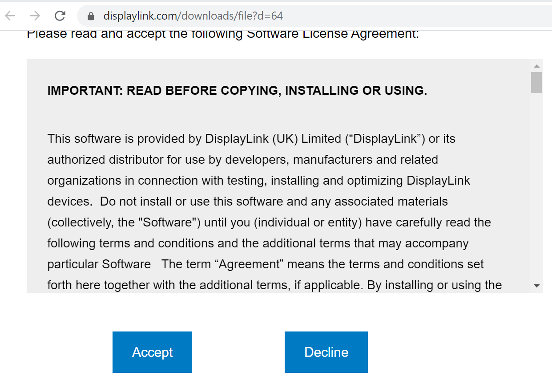The height and width of the screenshot is (392, 552).
Task: Click the browser back arrow
Action: tap(10, 16)
